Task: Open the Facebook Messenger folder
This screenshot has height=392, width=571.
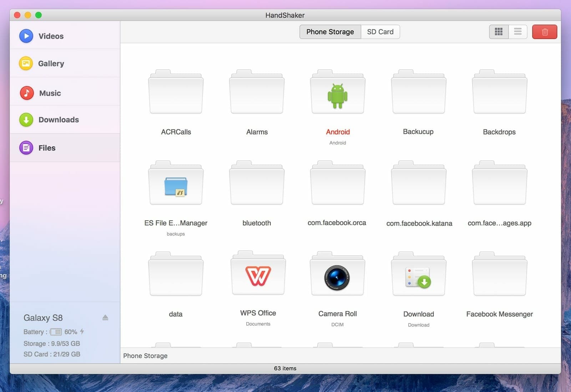Action: coord(500,274)
